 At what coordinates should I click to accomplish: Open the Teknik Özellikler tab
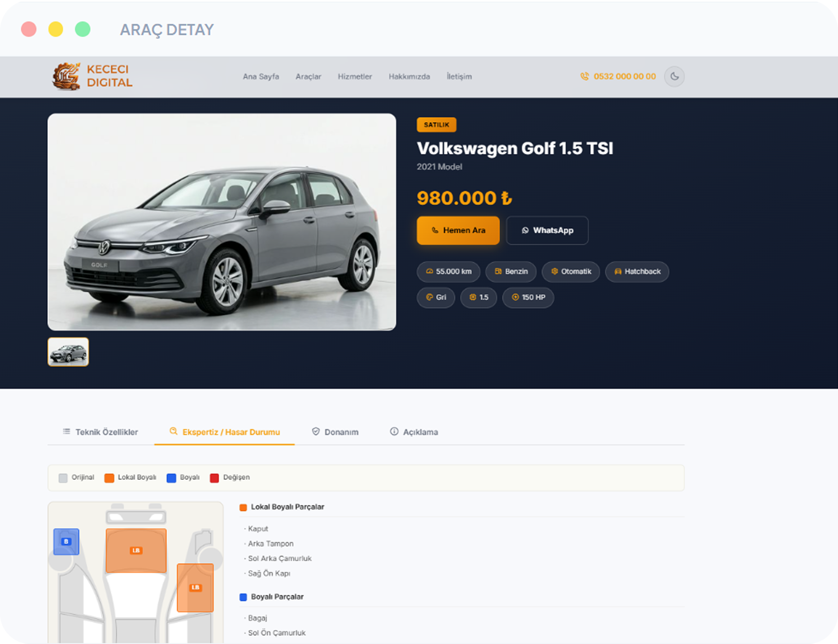pos(101,432)
